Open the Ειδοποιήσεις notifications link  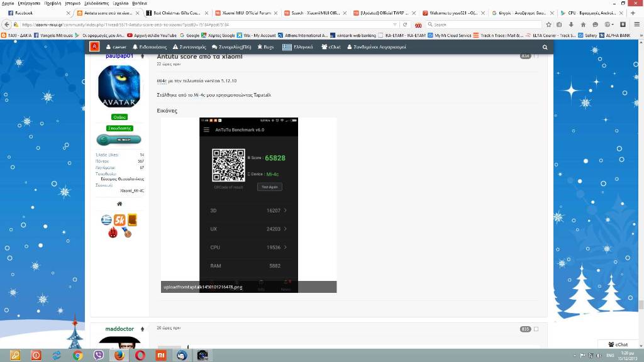[x=150, y=47]
